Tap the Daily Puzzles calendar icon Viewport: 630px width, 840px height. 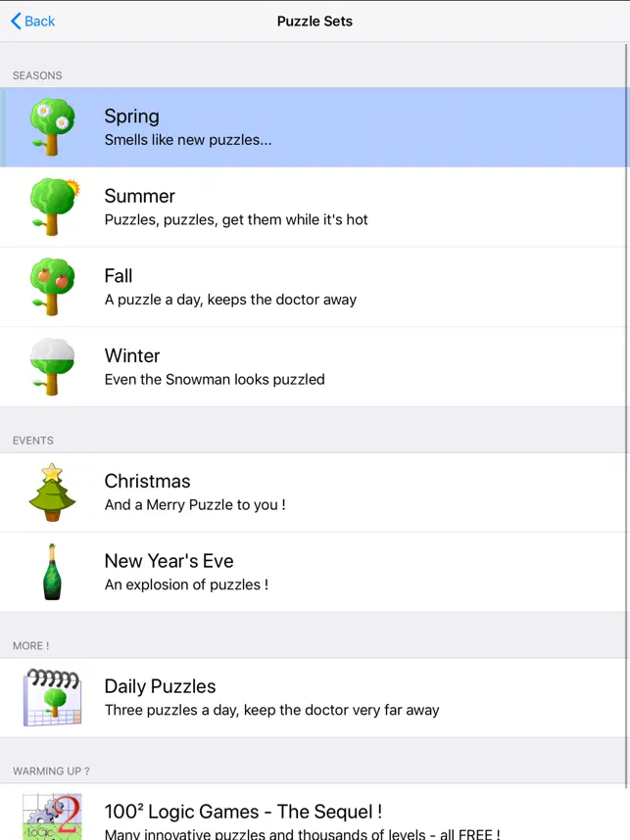[52, 697]
